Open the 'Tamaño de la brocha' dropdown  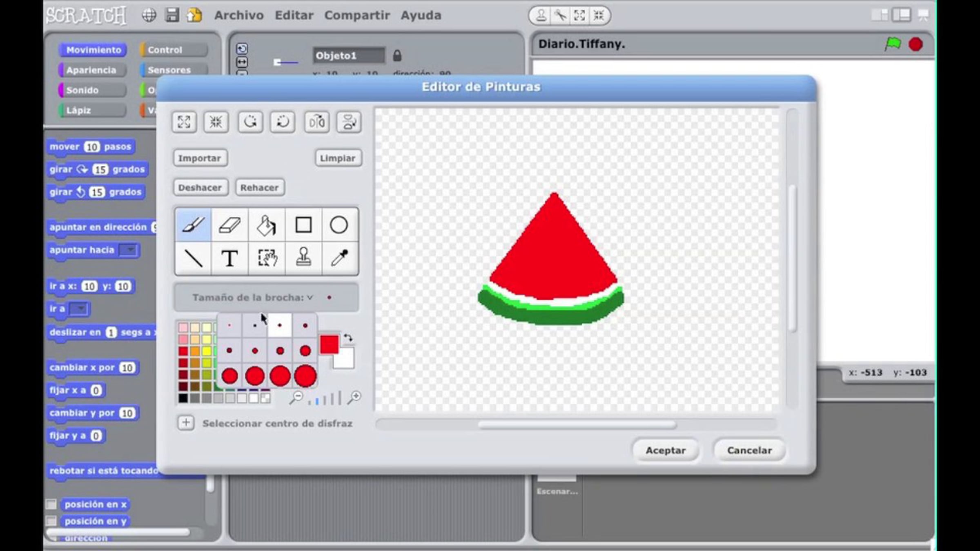(x=310, y=298)
